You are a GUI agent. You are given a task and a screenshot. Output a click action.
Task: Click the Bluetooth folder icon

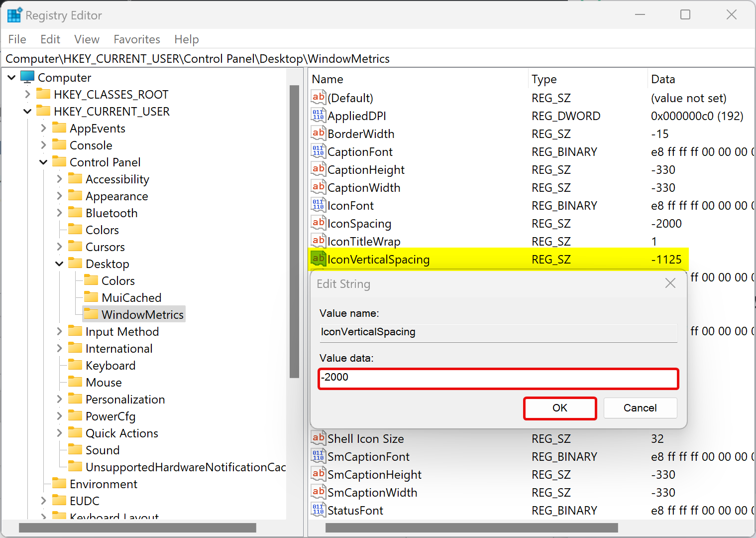point(76,212)
